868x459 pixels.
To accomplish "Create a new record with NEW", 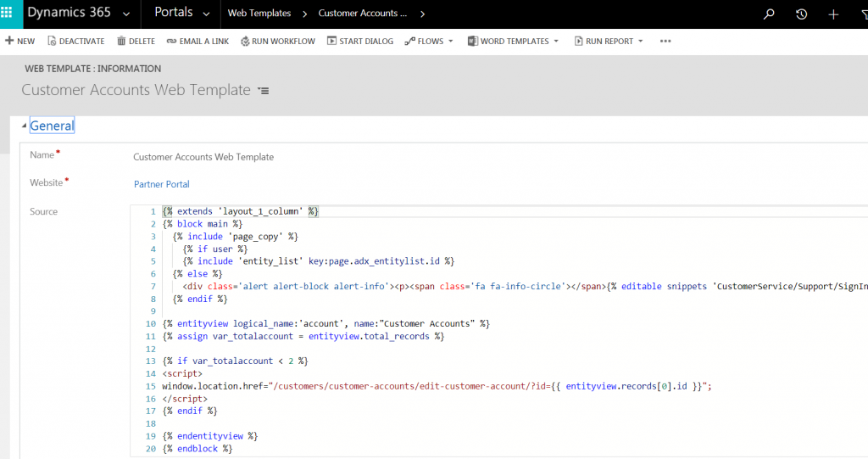I will tap(20, 41).
